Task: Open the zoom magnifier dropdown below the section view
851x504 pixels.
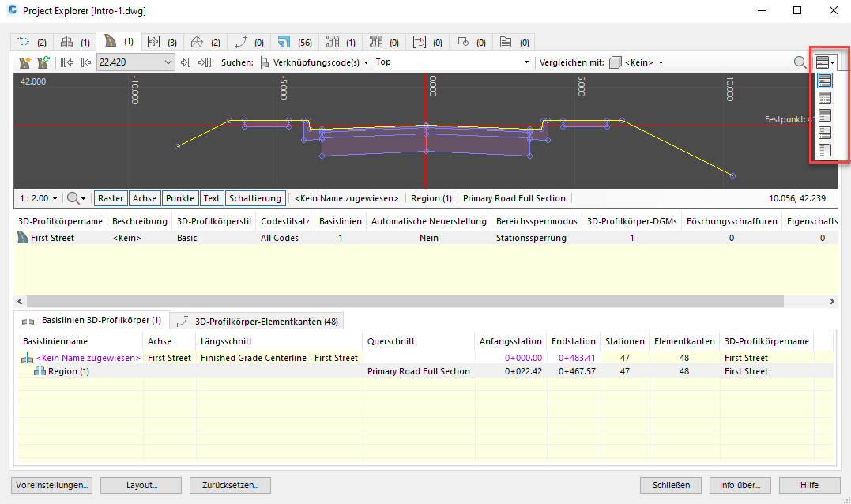Action: pos(76,198)
